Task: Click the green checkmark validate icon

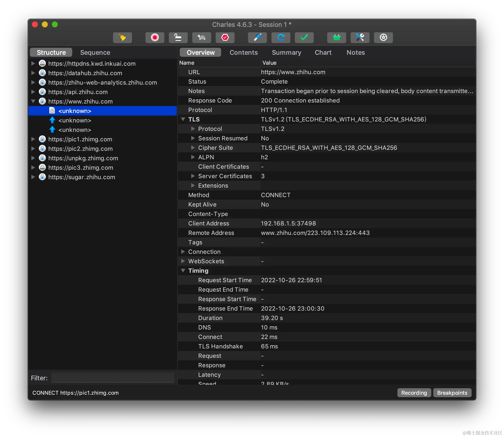Action: click(x=304, y=38)
